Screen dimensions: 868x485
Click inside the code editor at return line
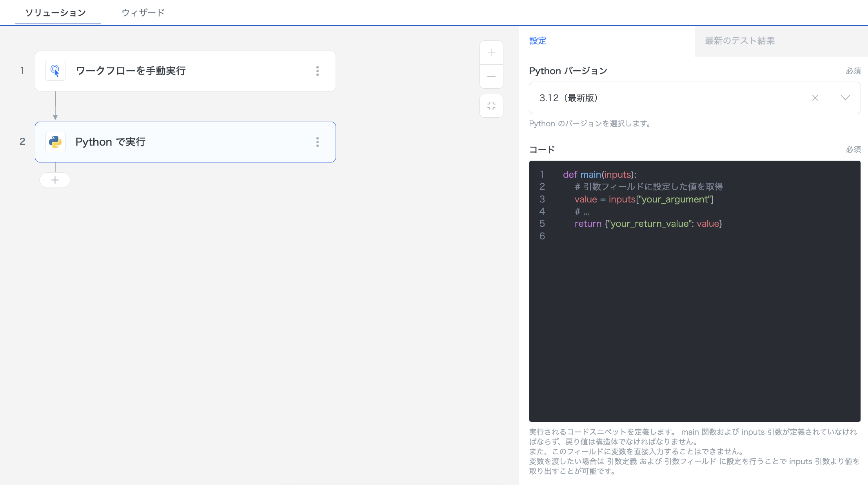tap(648, 224)
